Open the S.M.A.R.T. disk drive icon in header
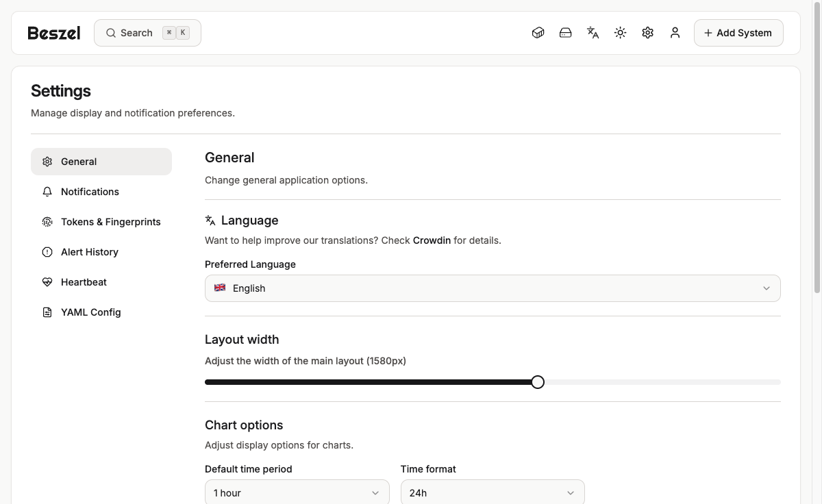Screen dimensions: 822x504 (565, 33)
